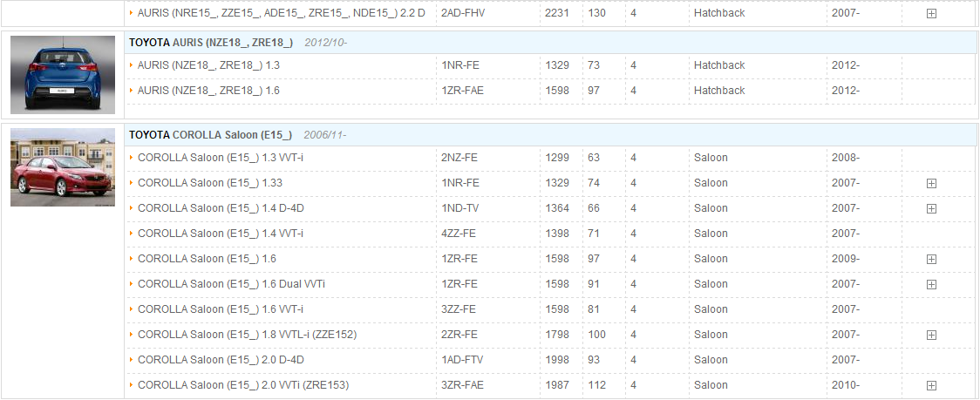
Task: Select power value 112
Action: [597, 385]
